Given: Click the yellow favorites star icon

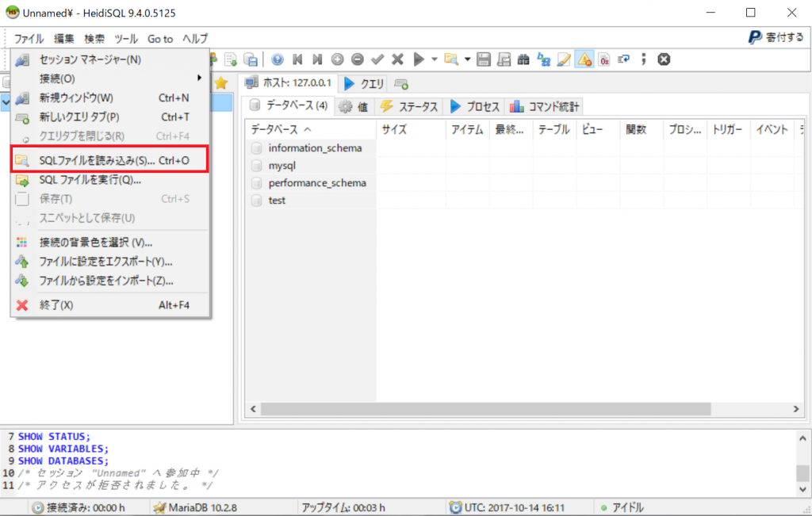Looking at the screenshot, I should (221, 82).
